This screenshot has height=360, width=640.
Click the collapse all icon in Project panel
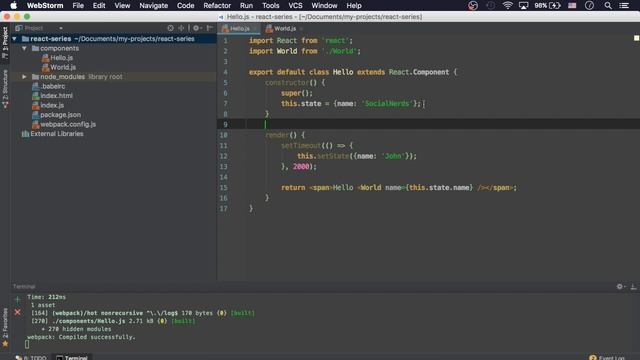point(181,28)
